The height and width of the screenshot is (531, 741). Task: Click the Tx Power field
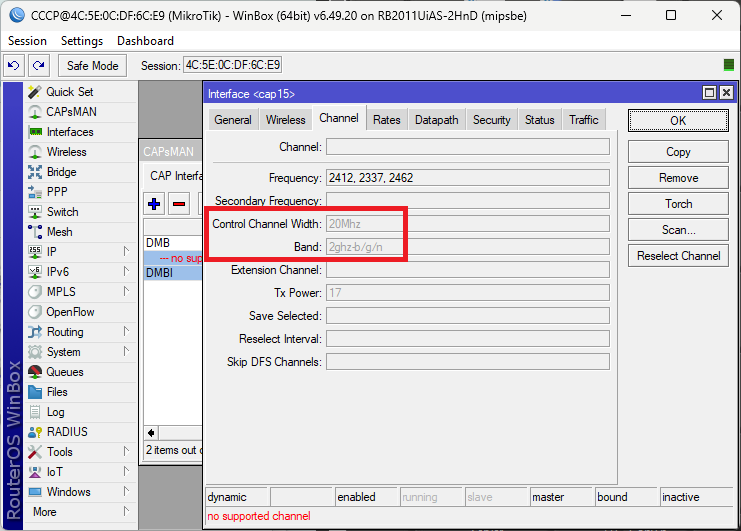(468, 293)
